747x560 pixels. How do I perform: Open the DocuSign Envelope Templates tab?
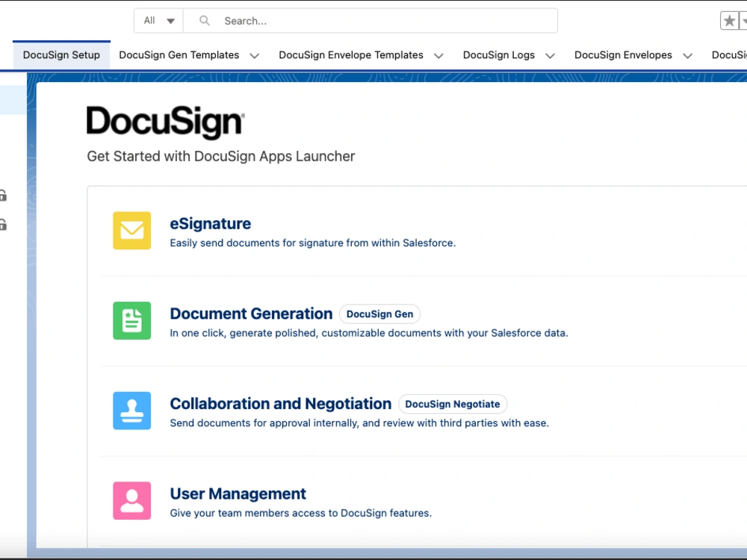tap(350, 55)
